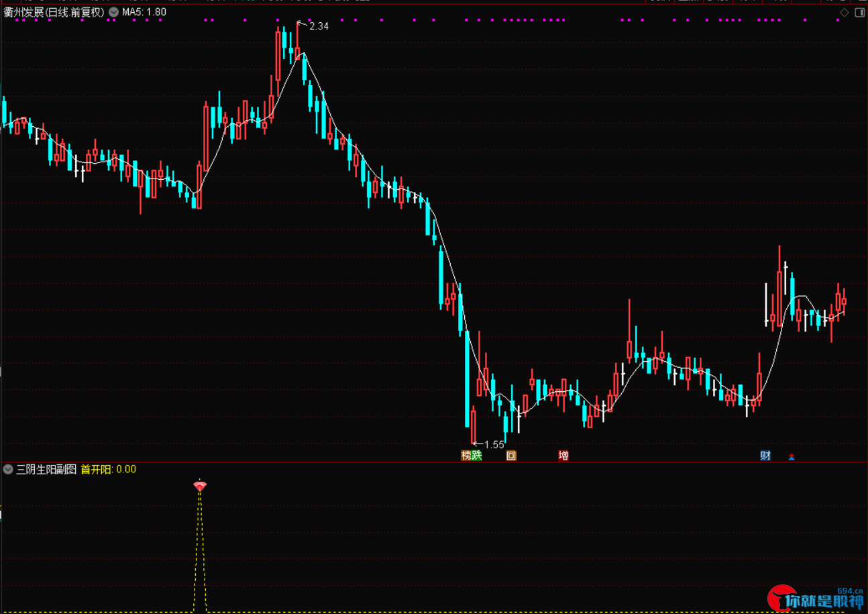The width and height of the screenshot is (868, 614).
Task: Click the 三阴生阳副图 indicator name
Action: coord(46,469)
